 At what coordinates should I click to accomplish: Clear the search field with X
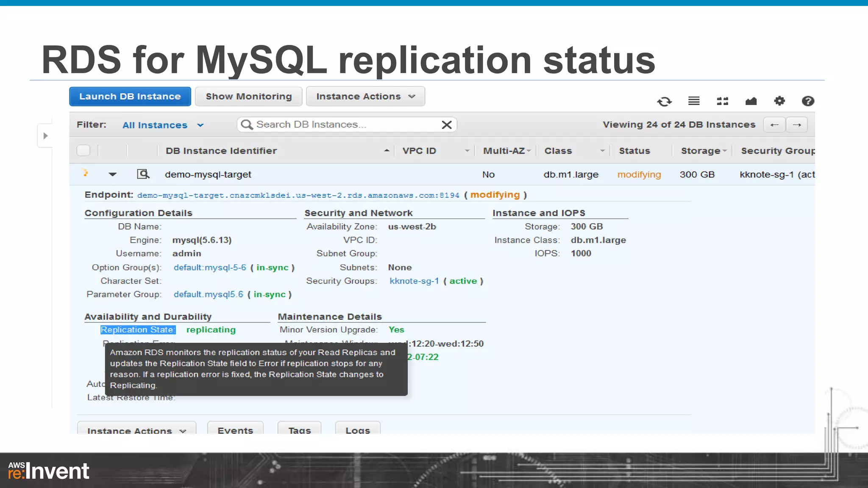447,125
